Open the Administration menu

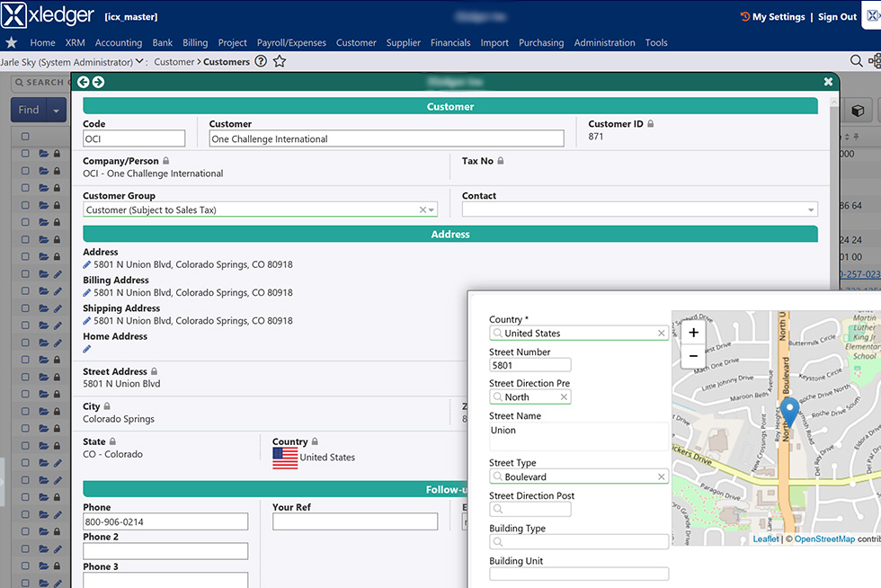[x=604, y=43]
